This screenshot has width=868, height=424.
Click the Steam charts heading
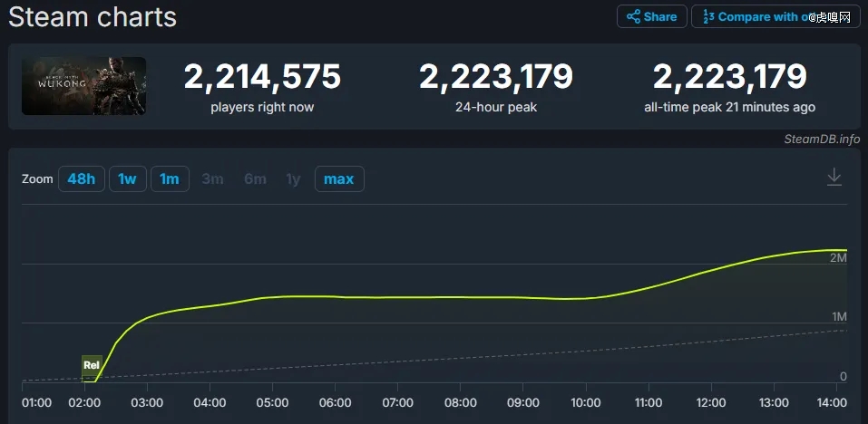(x=93, y=16)
